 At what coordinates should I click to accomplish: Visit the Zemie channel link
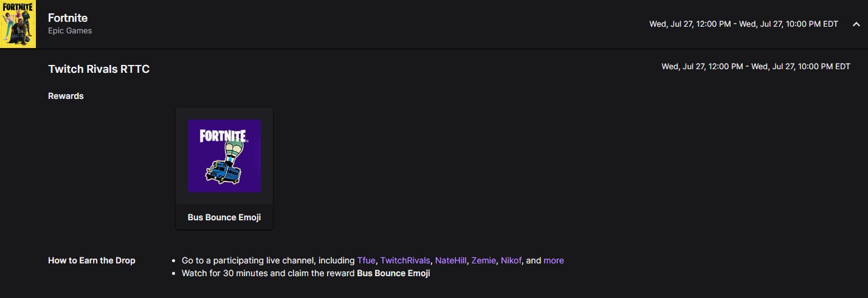coord(484,260)
